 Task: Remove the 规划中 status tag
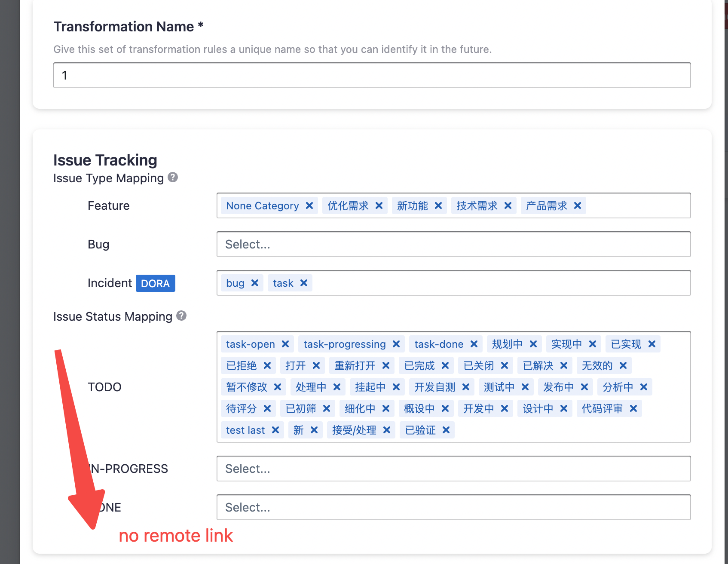[533, 344]
